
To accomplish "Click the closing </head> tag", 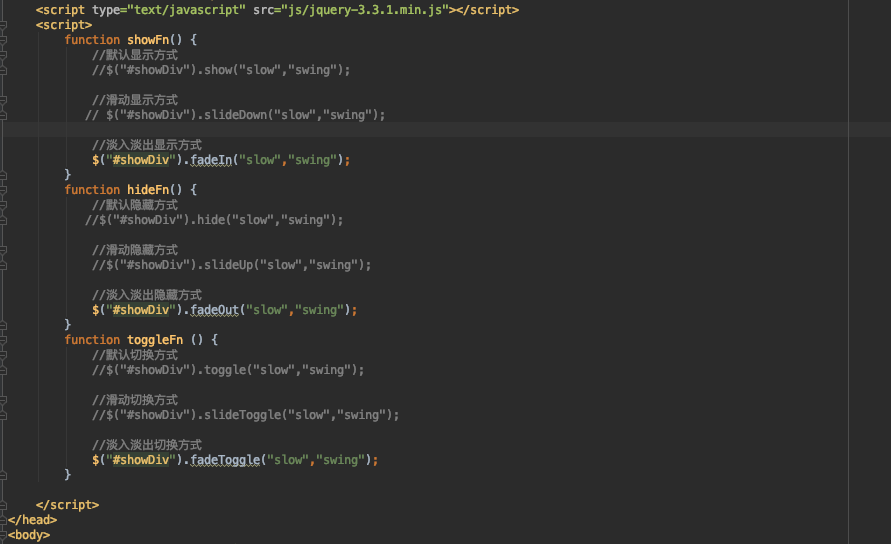I will 32,520.
